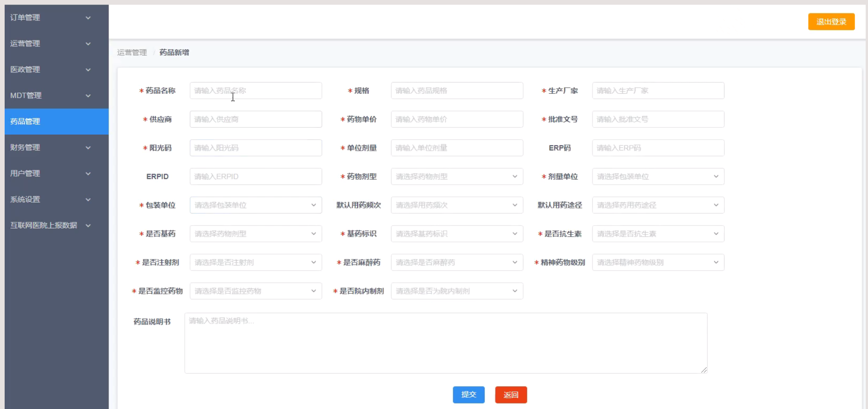
Task: Open the 包装单位 dropdown
Action: (255, 205)
